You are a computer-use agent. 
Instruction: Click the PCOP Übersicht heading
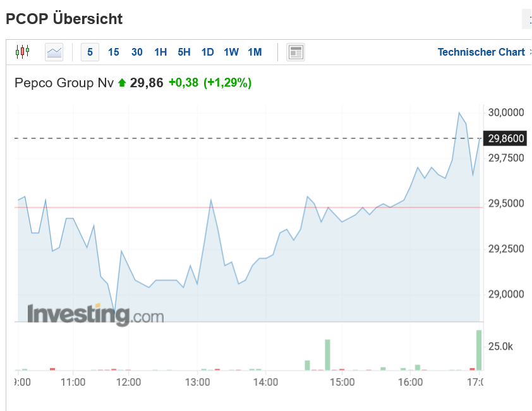coord(64,19)
